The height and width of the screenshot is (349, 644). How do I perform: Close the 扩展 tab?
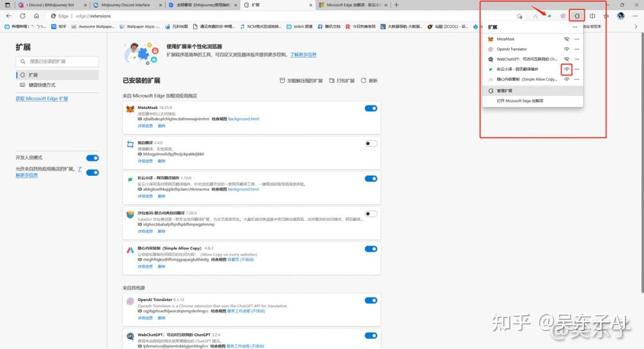pyautogui.click(x=311, y=5)
